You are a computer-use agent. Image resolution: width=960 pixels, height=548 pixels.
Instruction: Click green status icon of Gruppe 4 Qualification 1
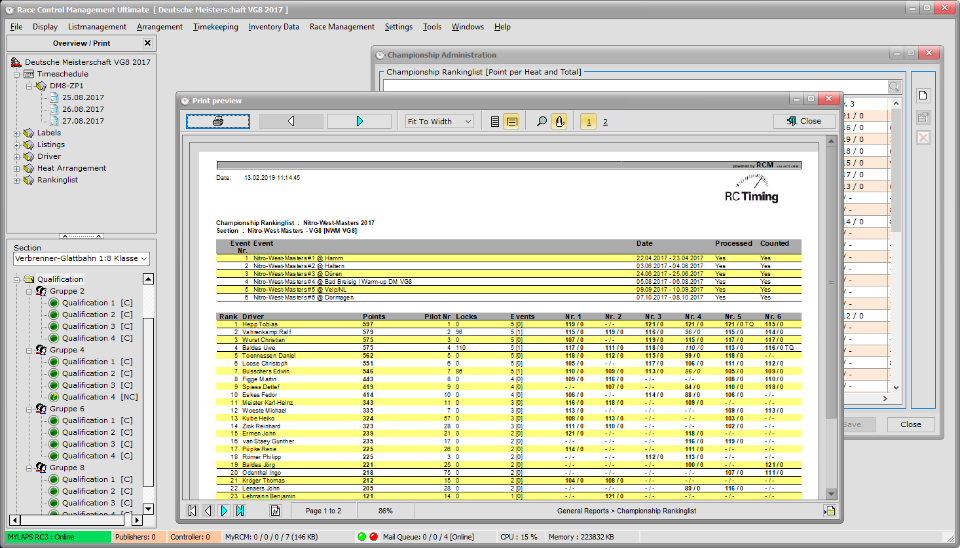click(x=53, y=361)
